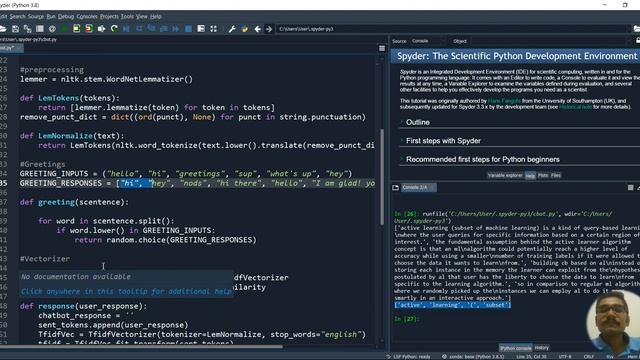The height and width of the screenshot is (360, 640).
Task: Click the conda base environment status
Action: pyautogui.click(x=473, y=356)
